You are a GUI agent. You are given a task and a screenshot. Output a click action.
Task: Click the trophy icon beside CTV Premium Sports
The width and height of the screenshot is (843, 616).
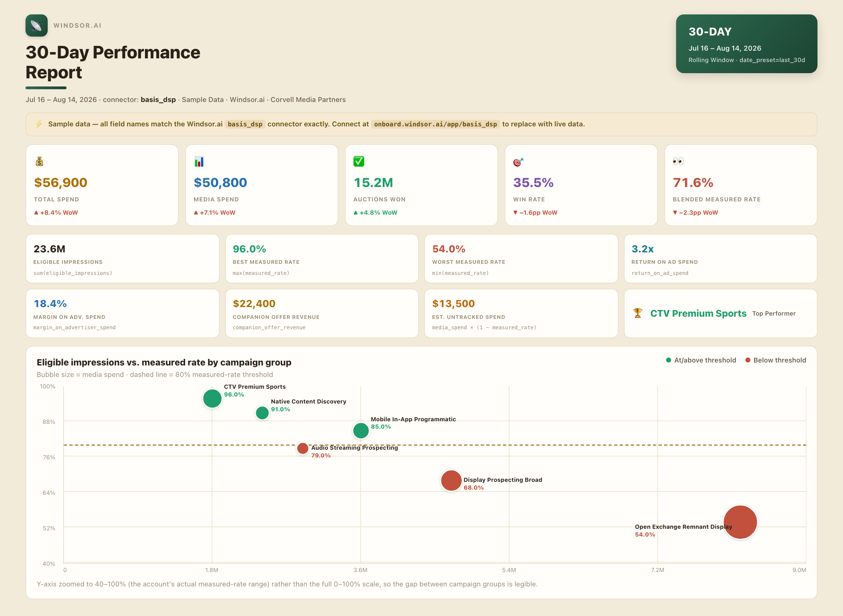(x=637, y=313)
